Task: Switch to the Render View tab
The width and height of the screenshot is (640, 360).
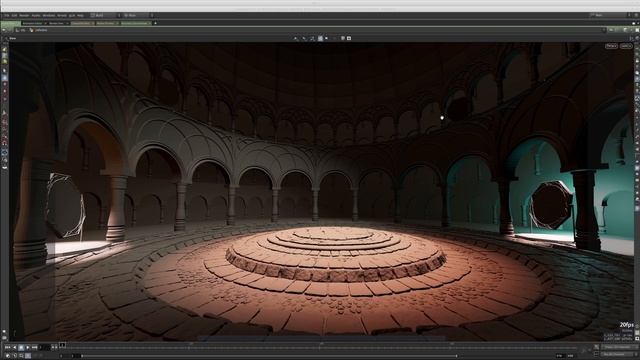Action: pyautogui.click(x=58, y=23)
